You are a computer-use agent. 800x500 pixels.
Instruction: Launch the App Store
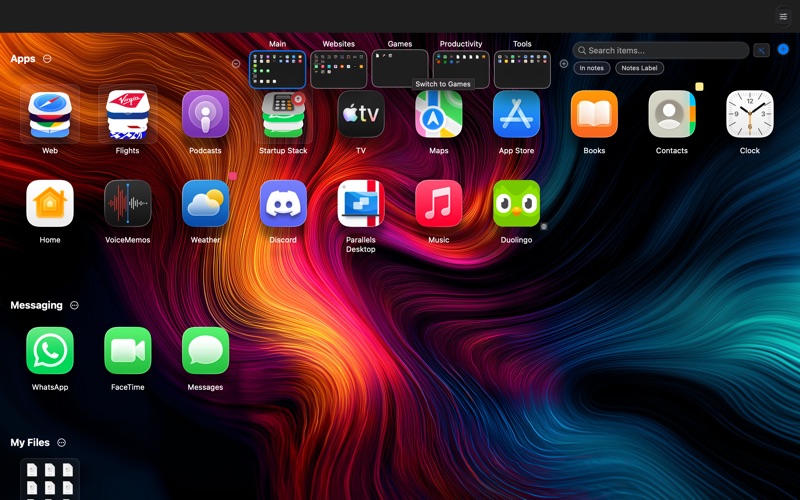[516, 114]
